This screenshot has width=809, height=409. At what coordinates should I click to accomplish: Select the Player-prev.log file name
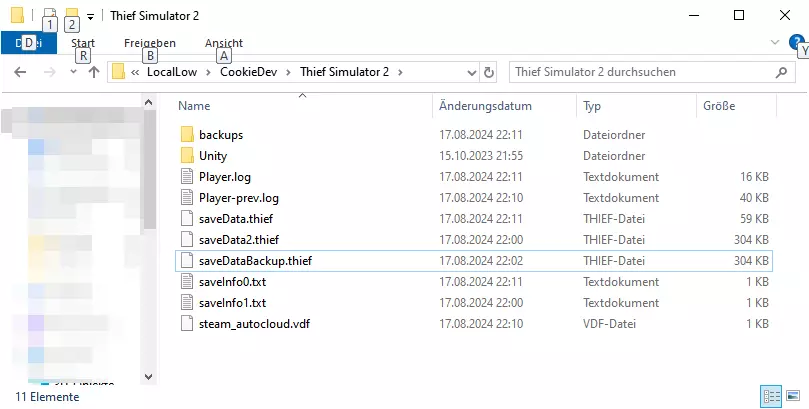coord(239,198)
